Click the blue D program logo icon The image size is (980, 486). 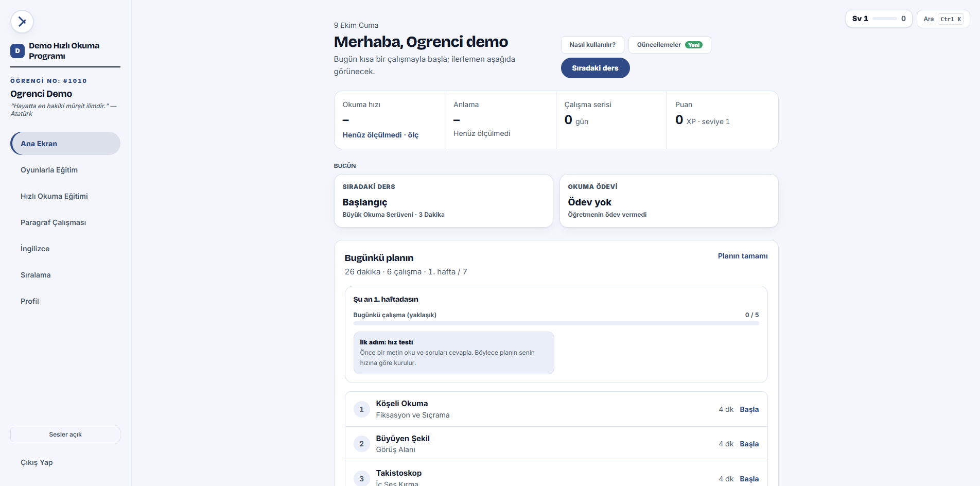(17, 51)
